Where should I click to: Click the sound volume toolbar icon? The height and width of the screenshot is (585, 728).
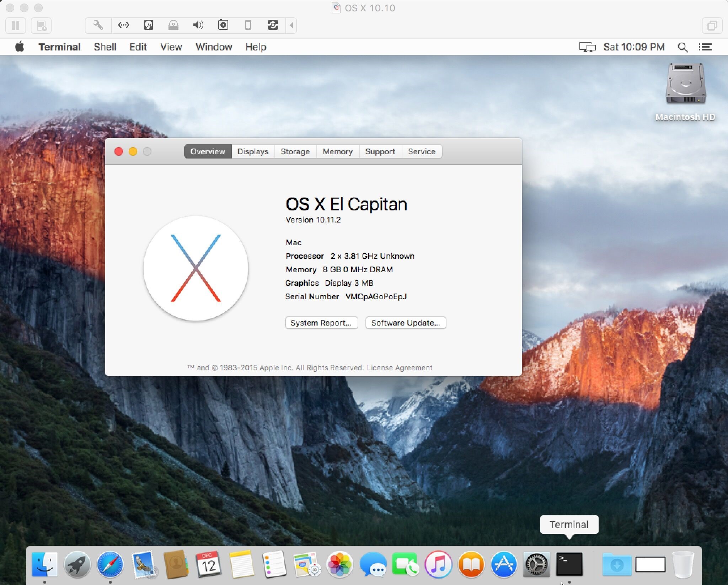pos(198,25)
